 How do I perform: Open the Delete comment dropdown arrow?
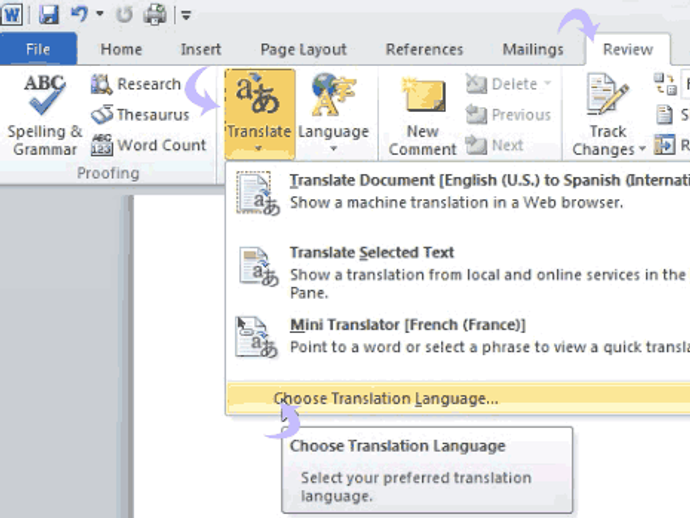(x=547, y=83)
